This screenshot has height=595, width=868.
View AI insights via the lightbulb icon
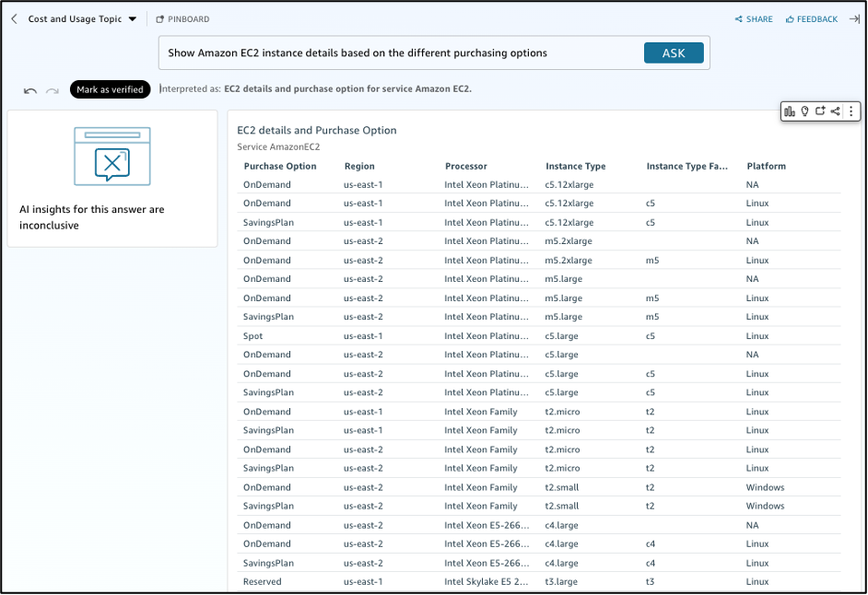(x=804, y=111)
